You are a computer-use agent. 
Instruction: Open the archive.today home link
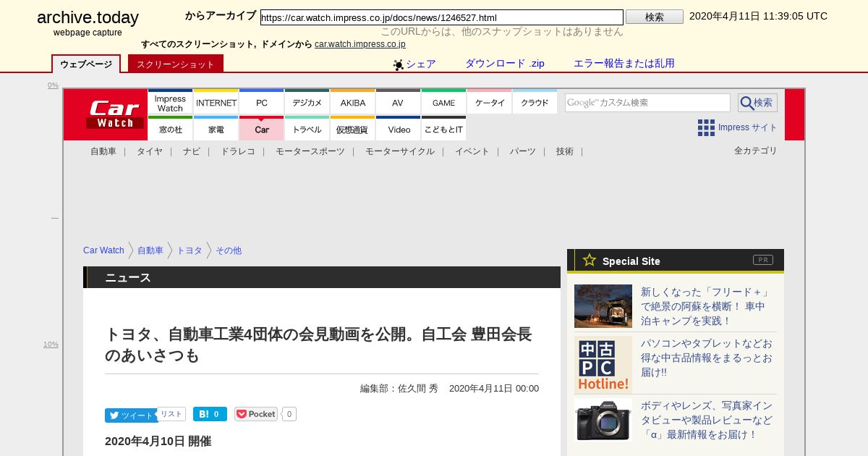[x=88, y=18]
